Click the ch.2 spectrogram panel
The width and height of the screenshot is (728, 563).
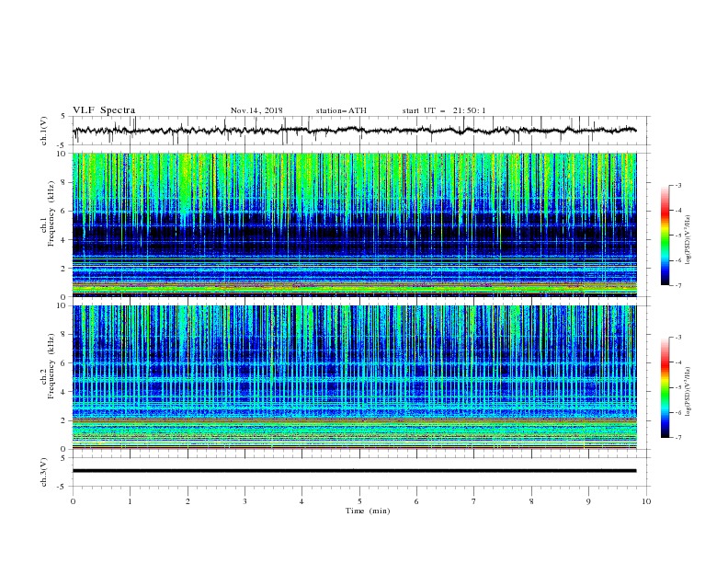[355, 377]
